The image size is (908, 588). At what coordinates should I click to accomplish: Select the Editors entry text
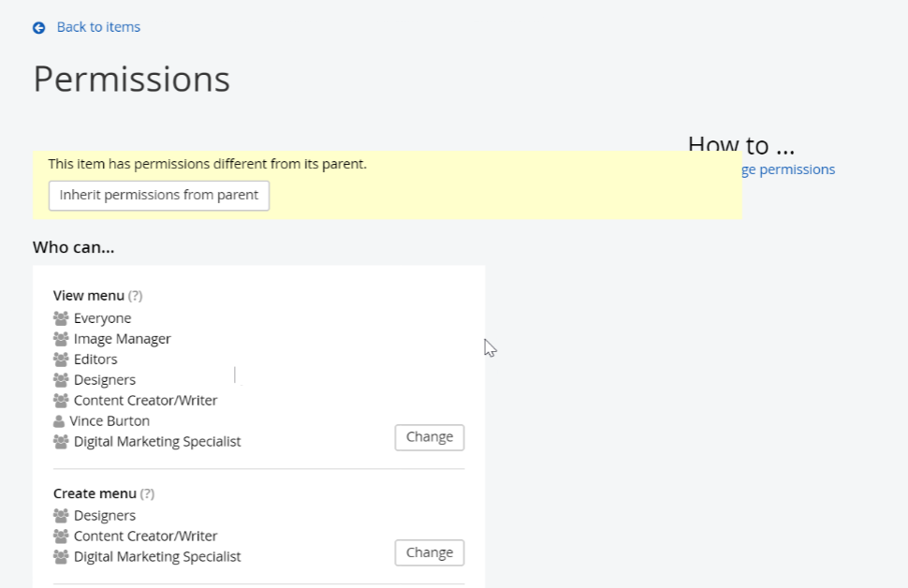point(95,360)
